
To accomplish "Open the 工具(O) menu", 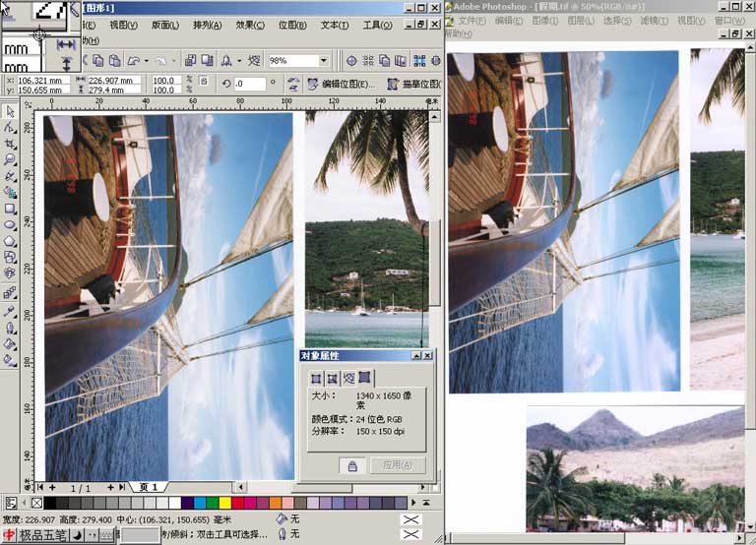I will point(378,25).
